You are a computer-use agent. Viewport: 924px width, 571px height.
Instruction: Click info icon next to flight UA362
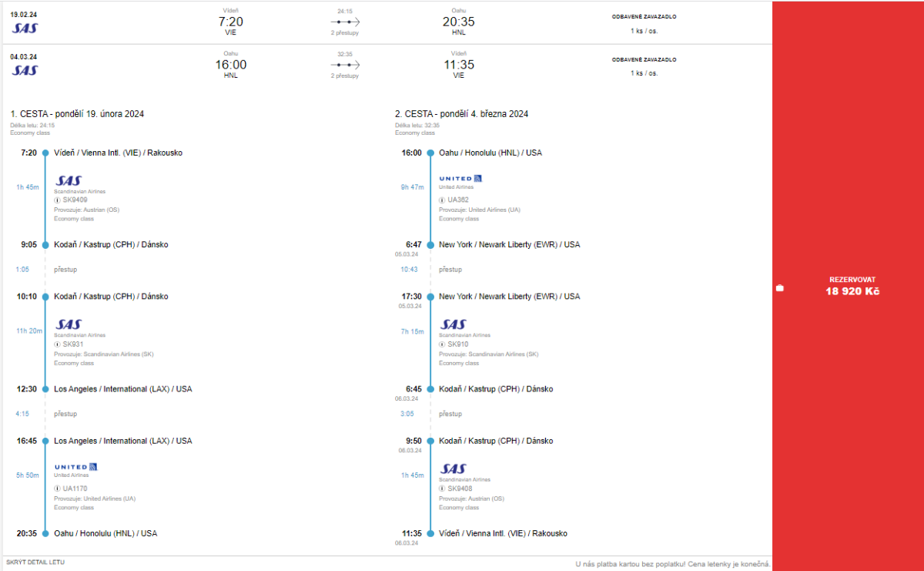[442, 200]
